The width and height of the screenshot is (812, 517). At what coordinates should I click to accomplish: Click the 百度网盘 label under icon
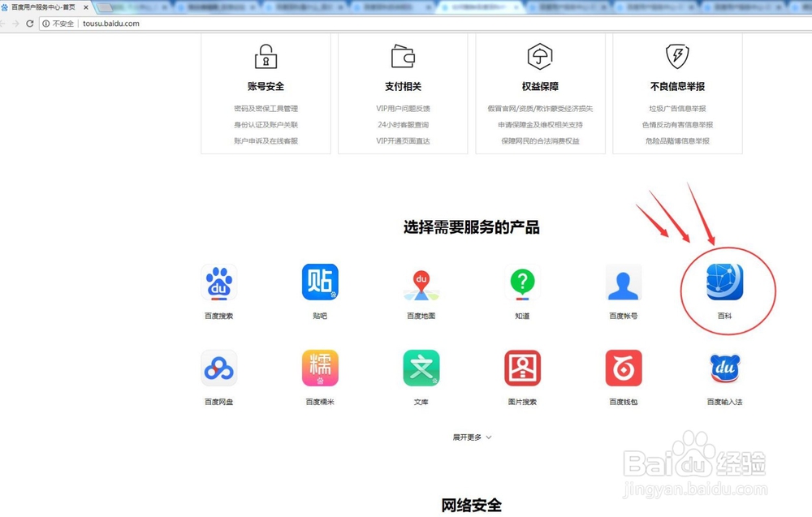[x=219, y=402]
